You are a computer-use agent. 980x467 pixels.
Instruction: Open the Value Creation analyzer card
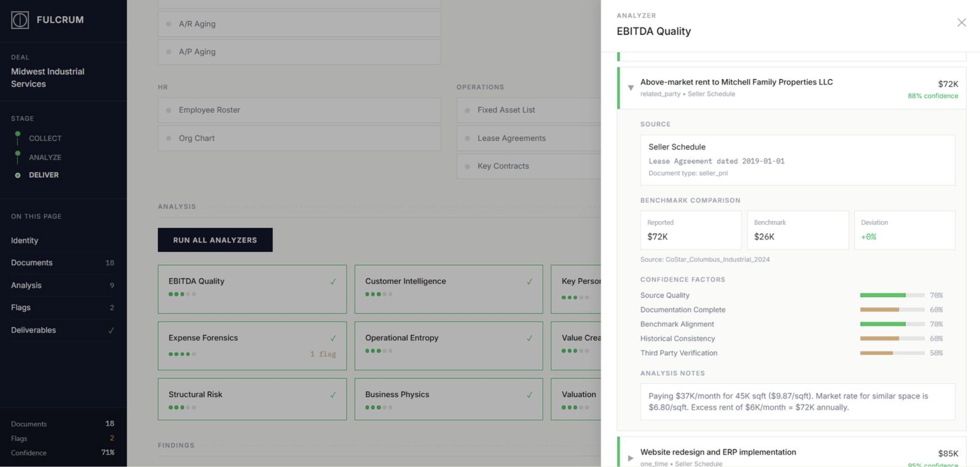(x=576, y=346)
